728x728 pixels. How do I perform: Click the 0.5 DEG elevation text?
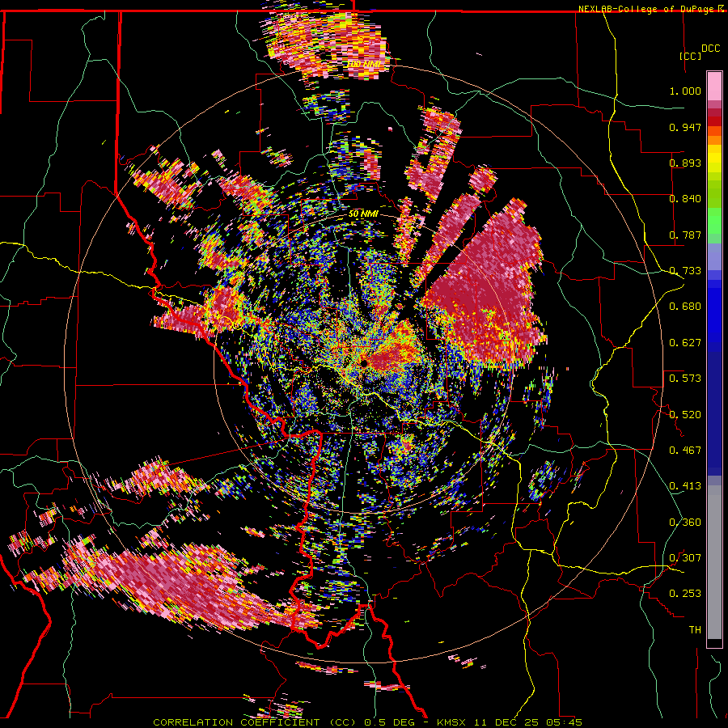pyautogui.click(x=392, y=722)
